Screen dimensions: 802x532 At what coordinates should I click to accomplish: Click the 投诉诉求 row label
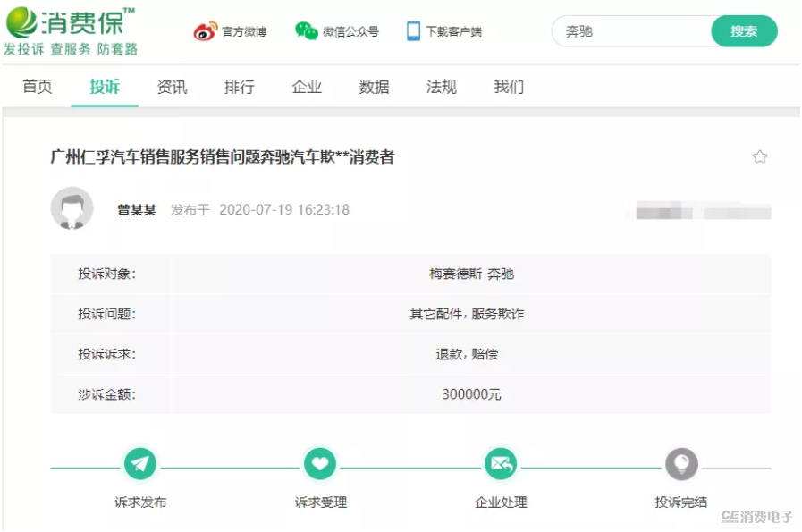click(x=107, y=354)
